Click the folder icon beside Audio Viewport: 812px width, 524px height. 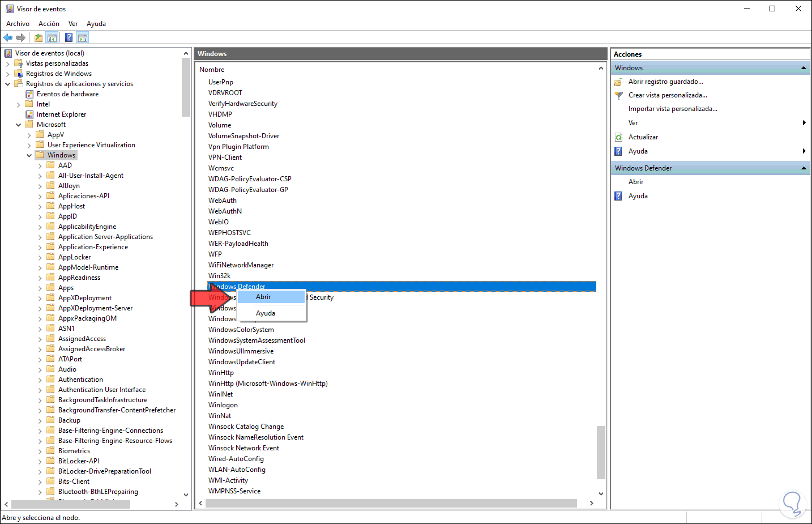(x=50, y=369)
